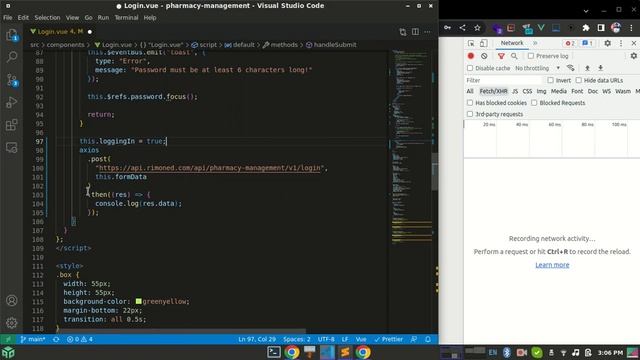Open Chrome side panel icon
Screen dimensions: 640x360
(x=601, y=28)
